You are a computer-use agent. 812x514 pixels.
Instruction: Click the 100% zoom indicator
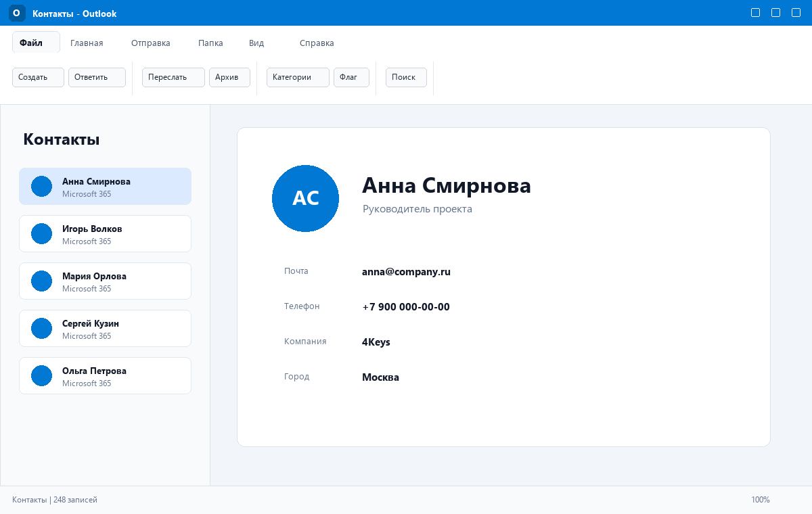[761, 500]
